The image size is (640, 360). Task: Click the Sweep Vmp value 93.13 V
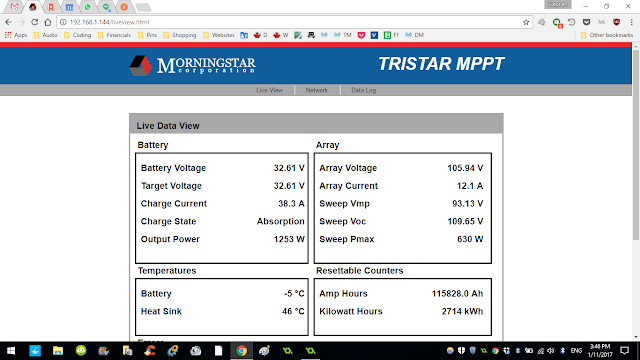point(467,203)
